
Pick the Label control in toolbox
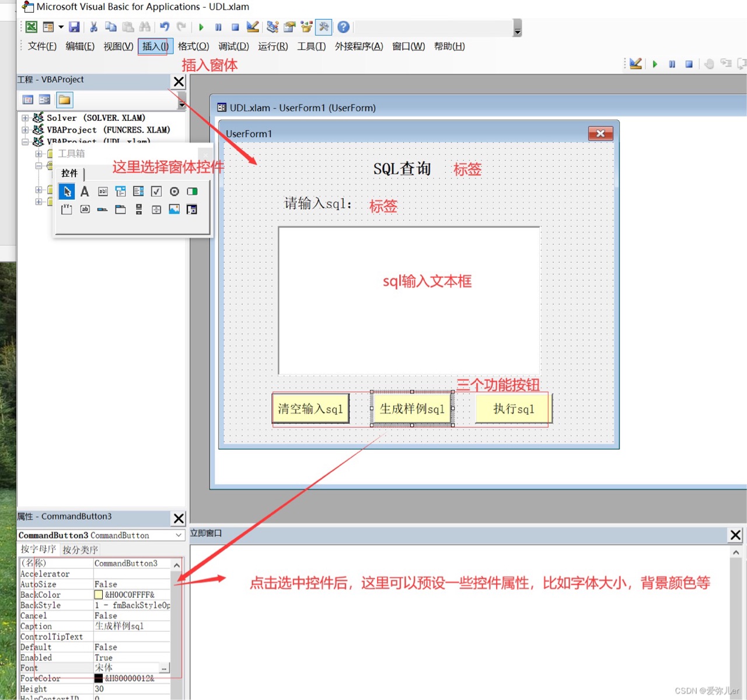pos(85,191)
